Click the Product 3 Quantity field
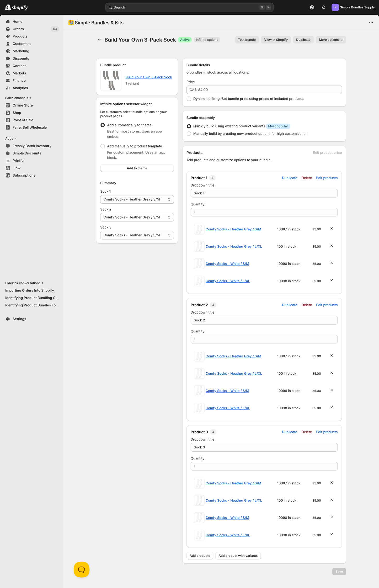The width and height of the screenshot is (379, 588). [x=264, y=466]
